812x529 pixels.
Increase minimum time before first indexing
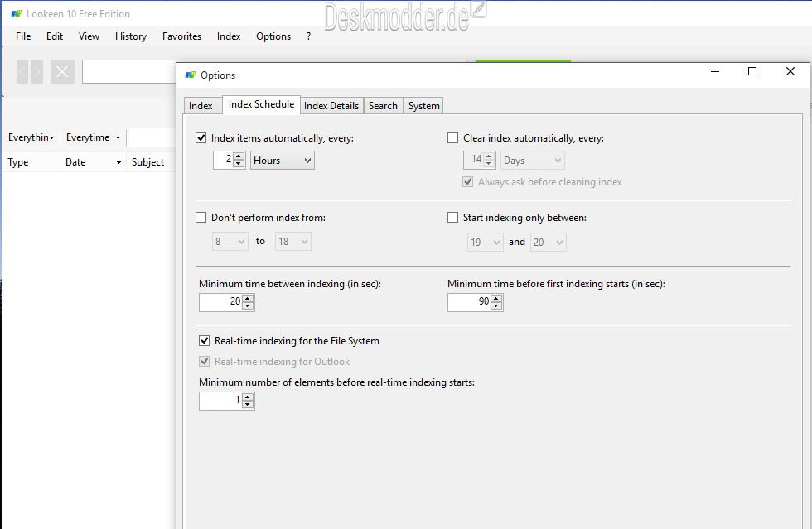(x=496, y=299)
